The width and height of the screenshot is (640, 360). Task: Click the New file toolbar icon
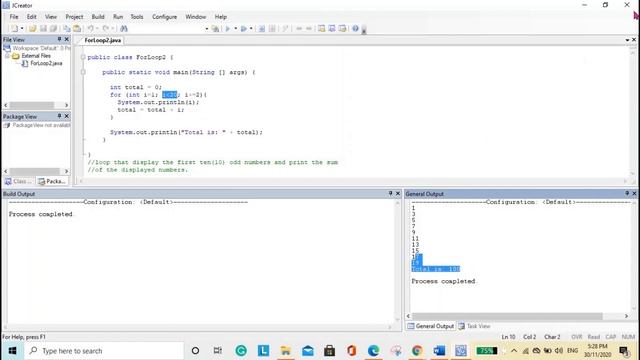14,29
